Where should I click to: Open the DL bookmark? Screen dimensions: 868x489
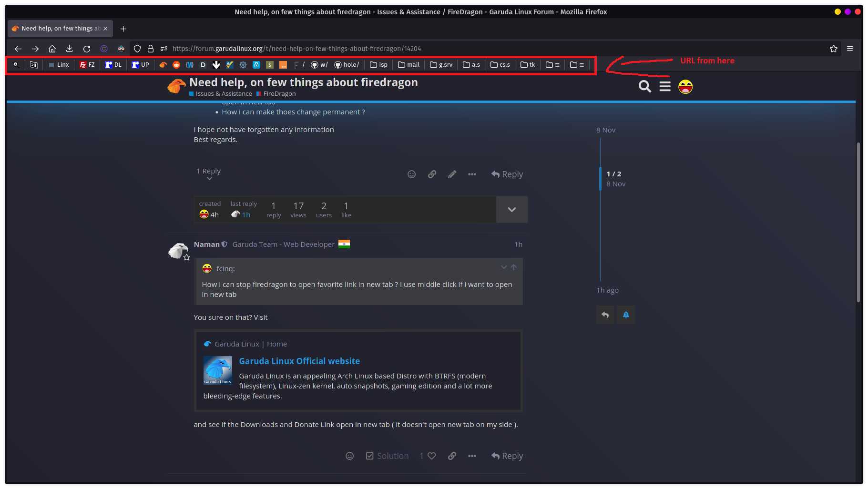(x=113, y=65)
